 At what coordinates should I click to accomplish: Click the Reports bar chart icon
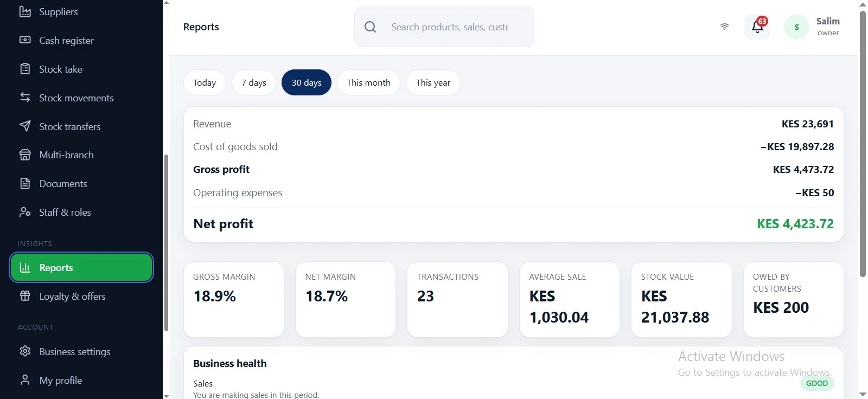click(x=25, y=267)
